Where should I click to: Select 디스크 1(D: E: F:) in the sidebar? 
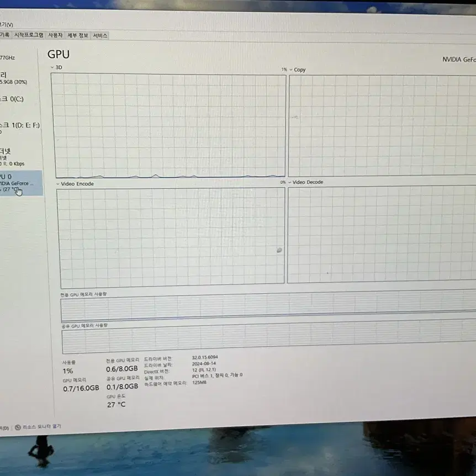point(20,129)
